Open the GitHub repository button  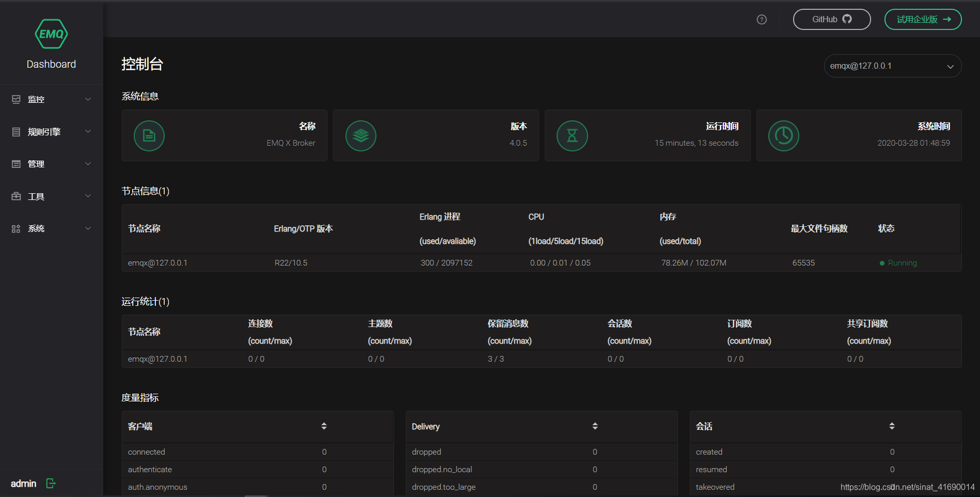click(832, 20)
